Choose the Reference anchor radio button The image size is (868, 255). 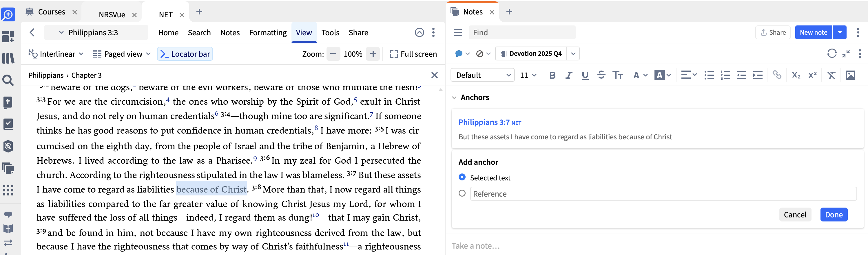coord(462,193)
